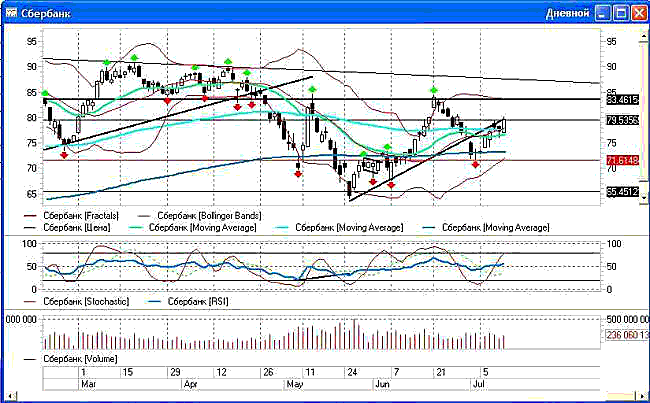Click the Mar month label on time axis
The width and height of the screenshot is (650, 403).
89,384
